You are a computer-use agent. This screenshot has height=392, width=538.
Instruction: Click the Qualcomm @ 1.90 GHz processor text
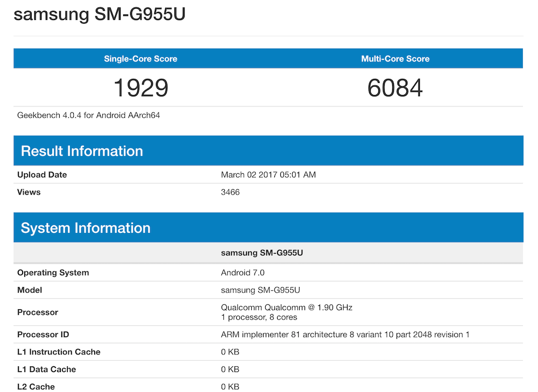point(286,308)
